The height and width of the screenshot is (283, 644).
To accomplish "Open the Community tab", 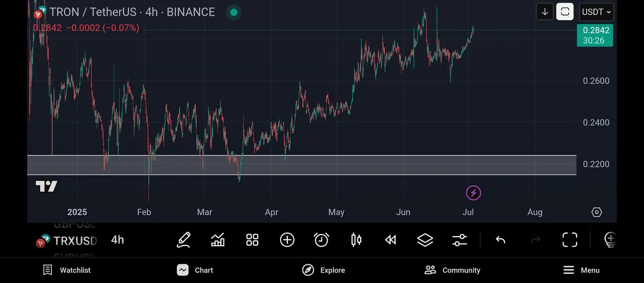I will [452, 270].
